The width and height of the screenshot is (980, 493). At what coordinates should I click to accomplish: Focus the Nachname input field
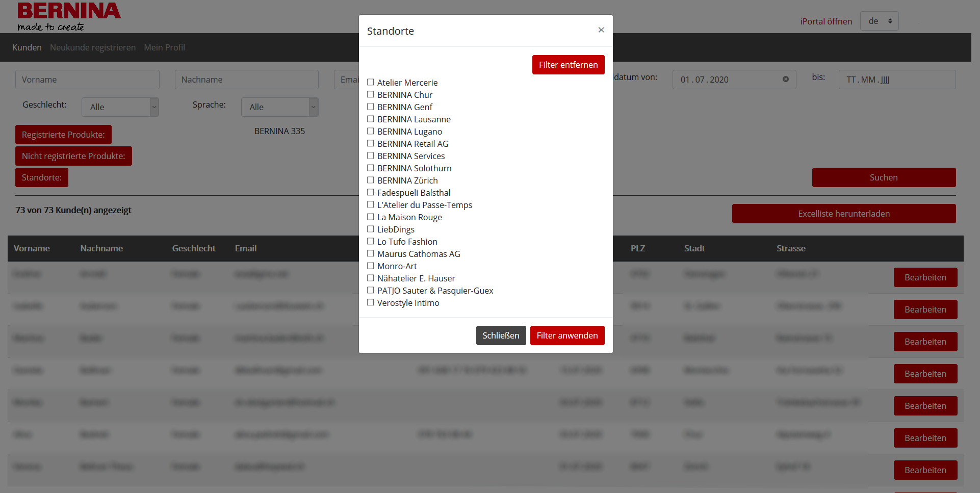[x=247, y=80]
